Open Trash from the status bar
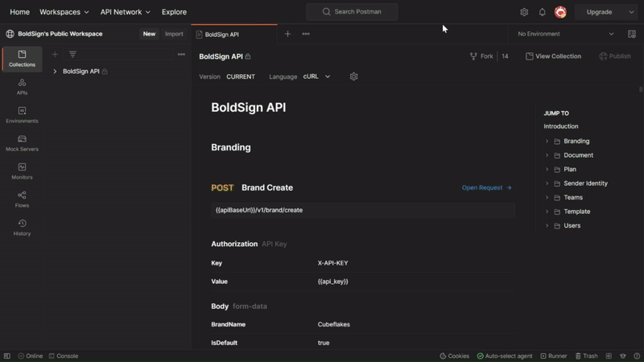 coord(586,356)
